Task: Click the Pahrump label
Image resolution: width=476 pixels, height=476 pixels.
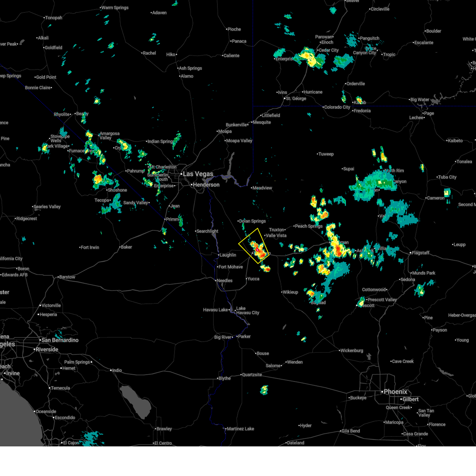Action: tap(135, 171)
